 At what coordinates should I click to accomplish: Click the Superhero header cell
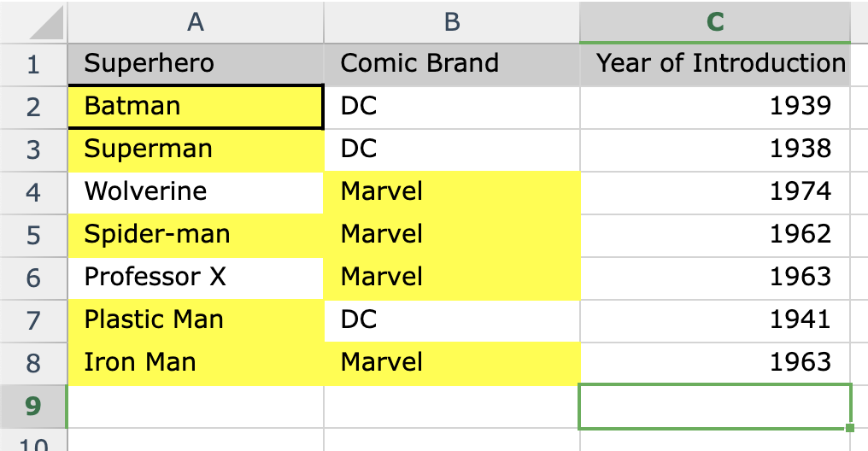point(196,64)
